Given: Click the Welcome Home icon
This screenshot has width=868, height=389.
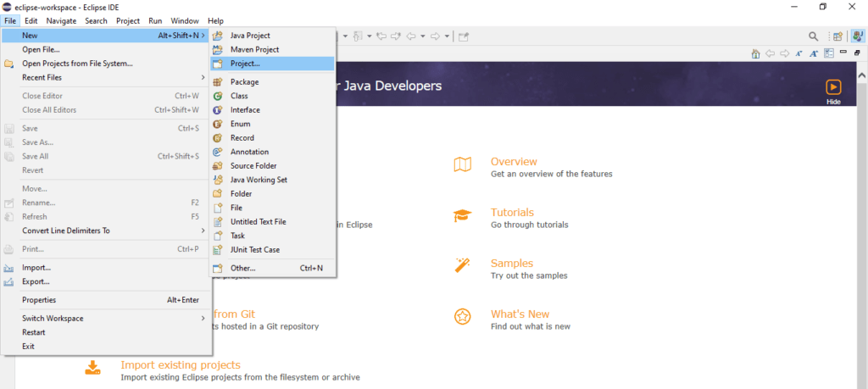Looking at the screenshot, I should 755,53.
